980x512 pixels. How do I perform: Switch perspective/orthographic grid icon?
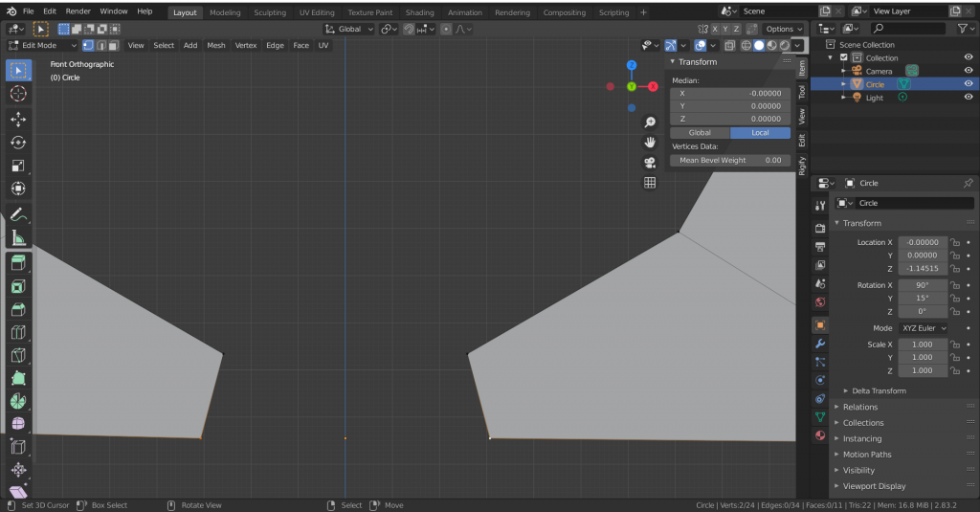tap(650, 183)
